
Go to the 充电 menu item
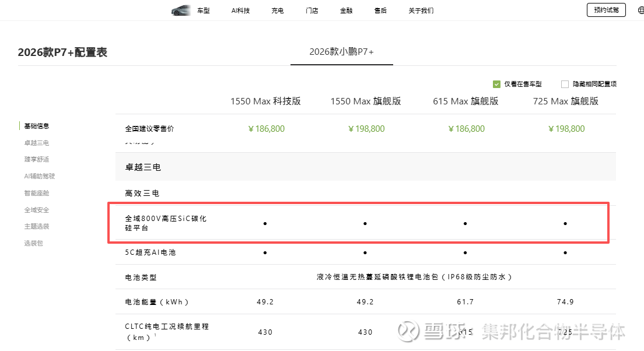tap(278, 10)
